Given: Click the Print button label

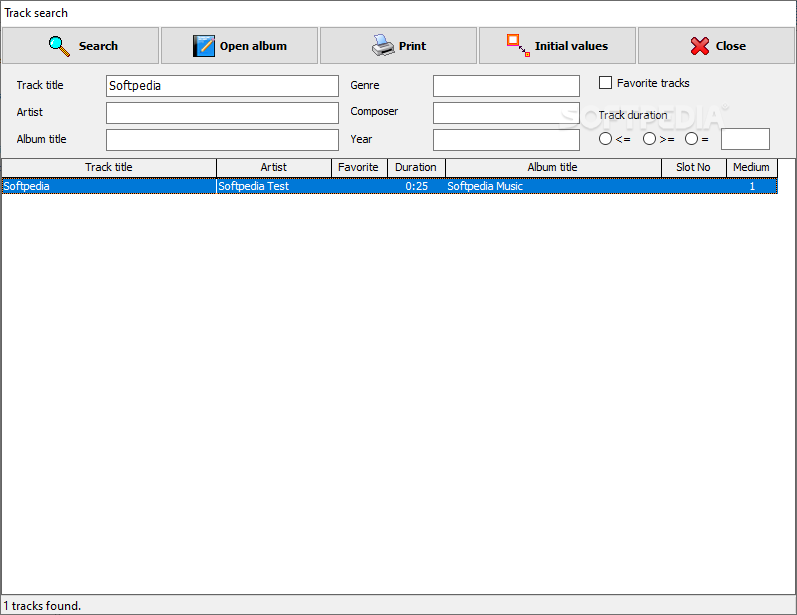Looking at the screenshot, I should [412, 46].
